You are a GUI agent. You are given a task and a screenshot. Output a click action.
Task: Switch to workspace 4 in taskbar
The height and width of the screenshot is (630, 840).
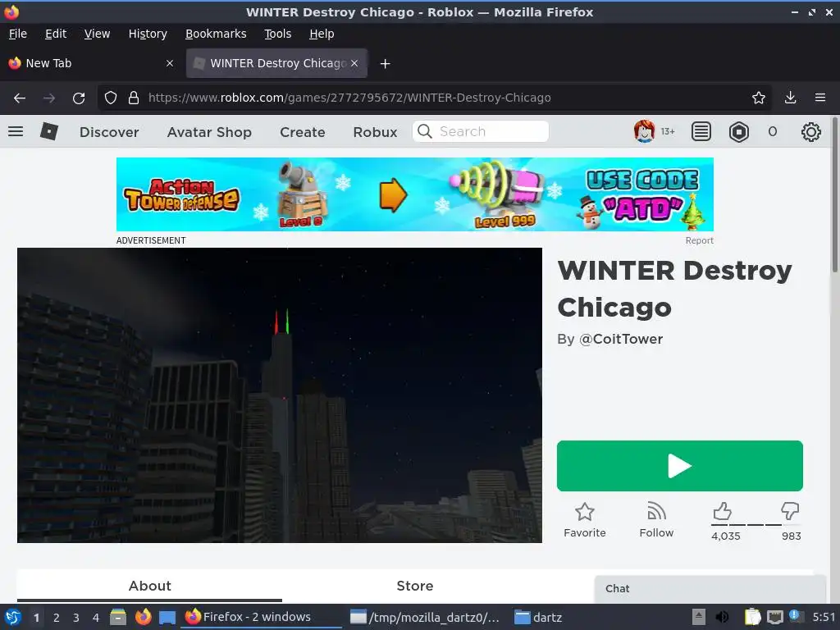tap(96, 618)
